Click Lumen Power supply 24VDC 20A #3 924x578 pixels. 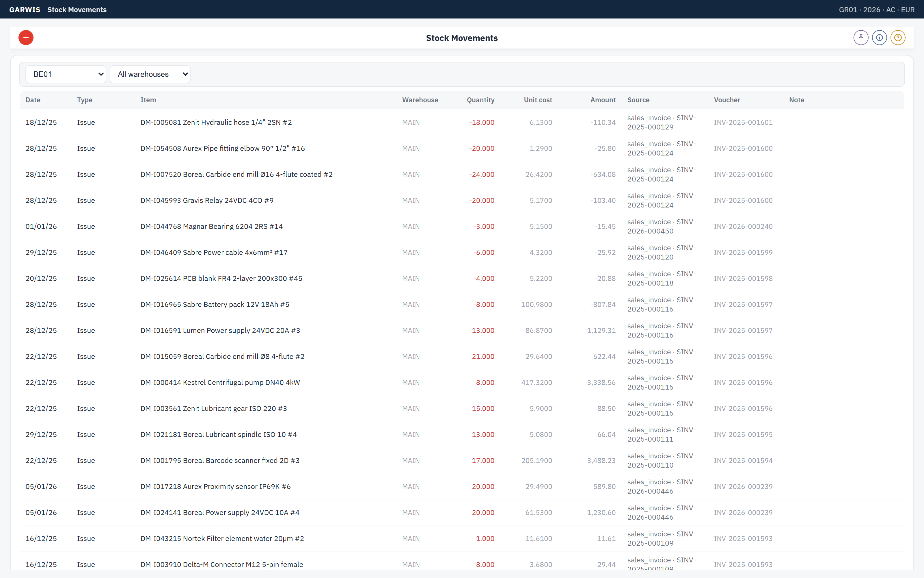[220, 330]
